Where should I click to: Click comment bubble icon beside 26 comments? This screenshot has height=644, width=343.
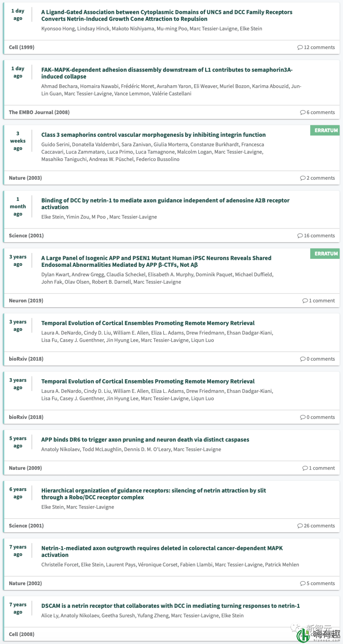300,526
